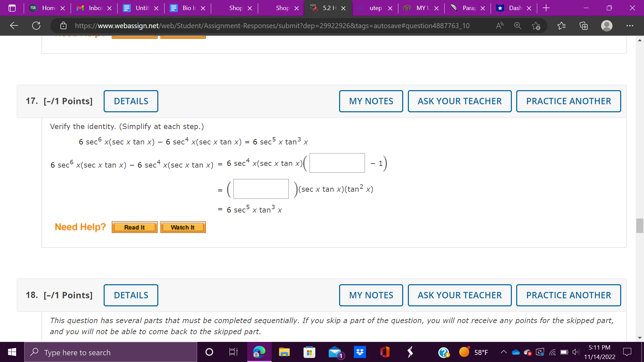Switch to the Gmail Inbox tab
Viewport: 644px width, 362px height.
pyautogui.click(x=94, y=8)
